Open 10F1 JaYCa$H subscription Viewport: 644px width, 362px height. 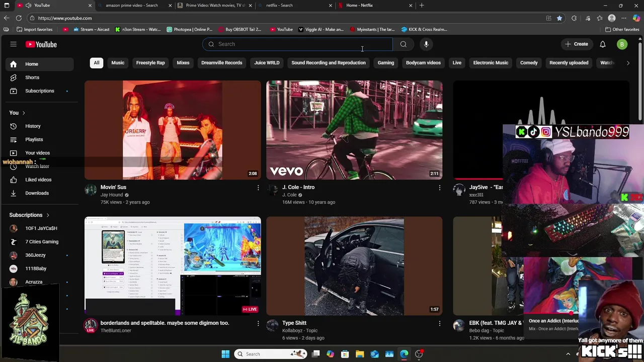pos(39,228)
